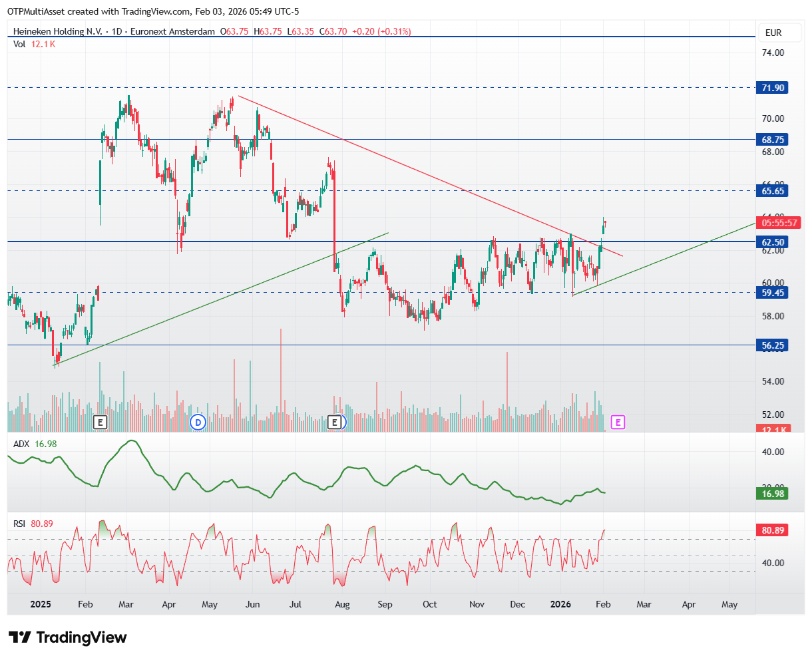Click the green ADX 16.98 value label
Image resolution: width=812 pixels, height=660 pixels.
point(773,494)
